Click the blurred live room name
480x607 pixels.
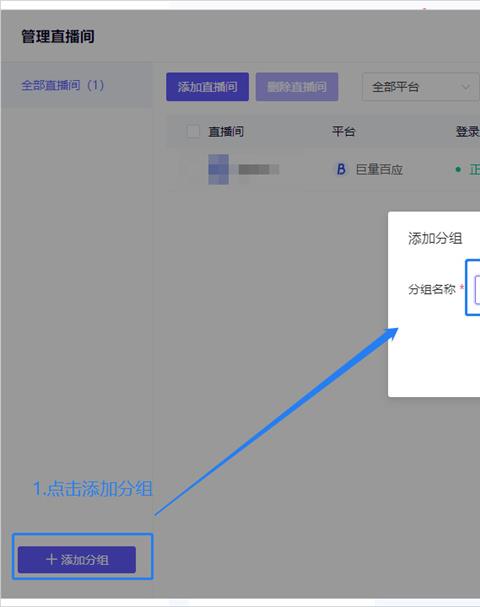tap(259, 169)
